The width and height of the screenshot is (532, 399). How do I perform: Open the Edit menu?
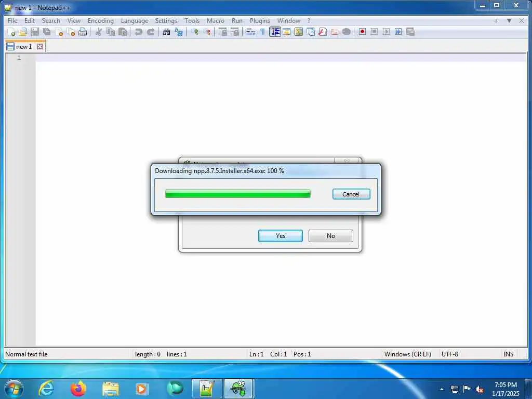tap(30, 21)
